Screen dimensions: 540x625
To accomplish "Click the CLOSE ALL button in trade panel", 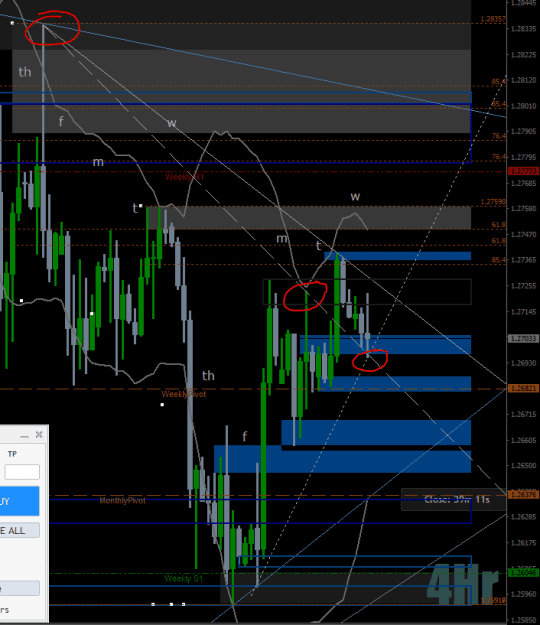I will point(20,531).
